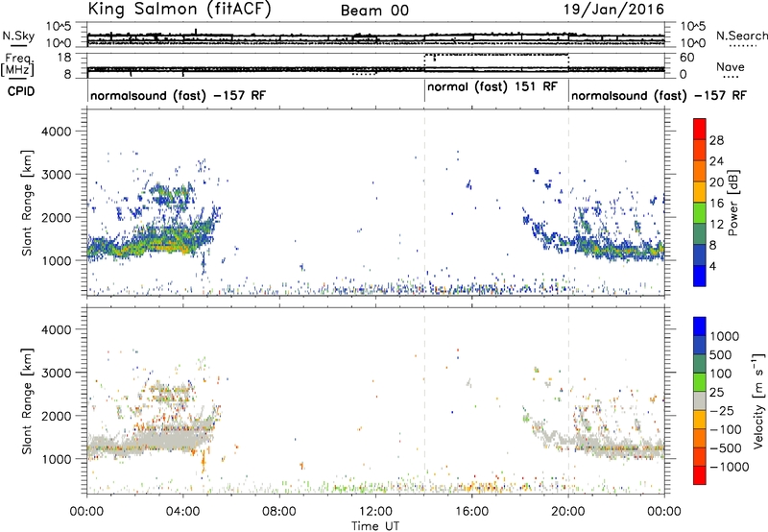Click the Power colorbar value '16'
The width and height of the screenshot is (768, 532).
coord(716,204)
